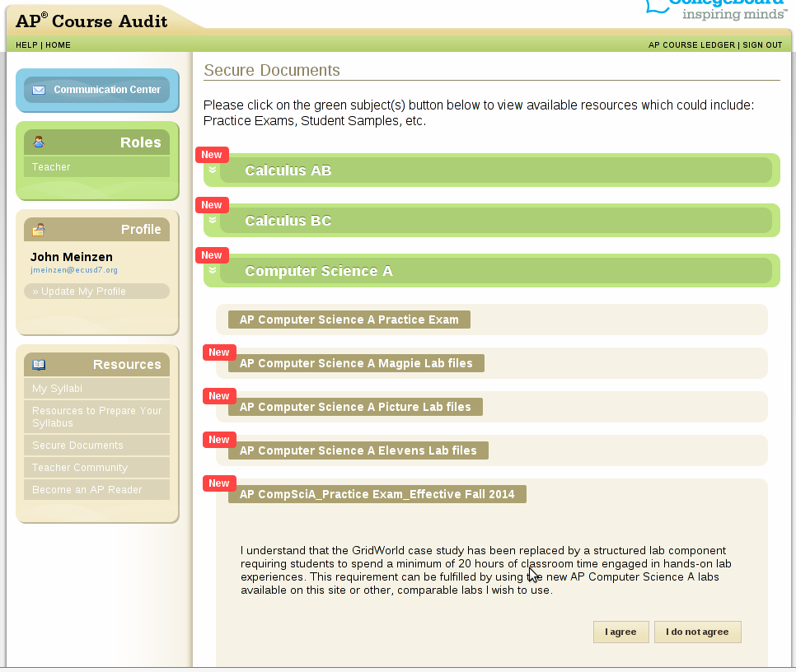Image resolution: width=796 pixels, height=672 pixels.
Task: Click Update My Profile
Action: 79,292
